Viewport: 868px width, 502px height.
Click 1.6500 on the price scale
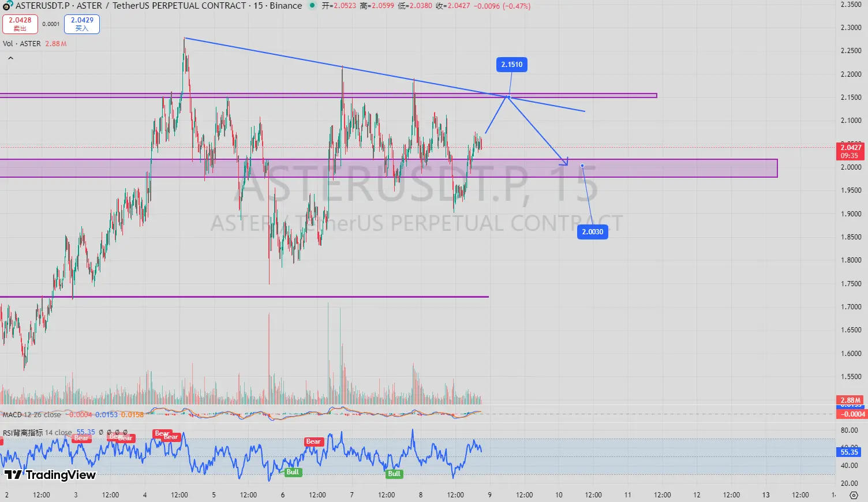click(x=851, y=330)
